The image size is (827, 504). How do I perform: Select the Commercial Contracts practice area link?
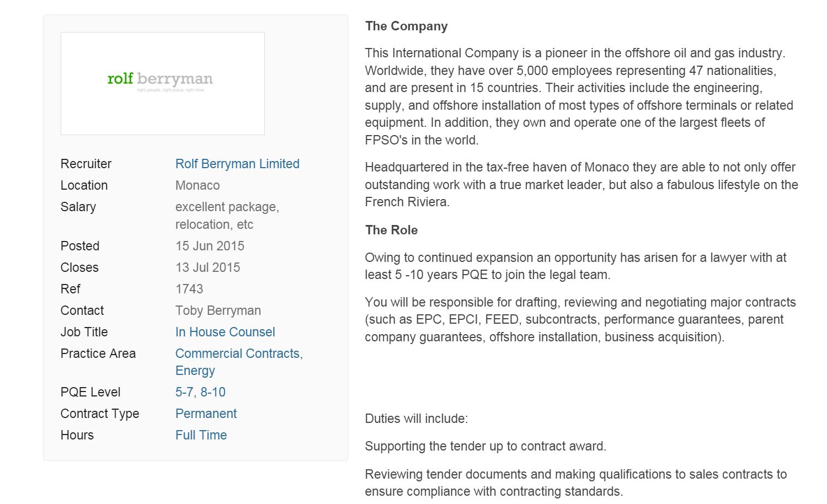pyautogui.click(x=237, y=353)
